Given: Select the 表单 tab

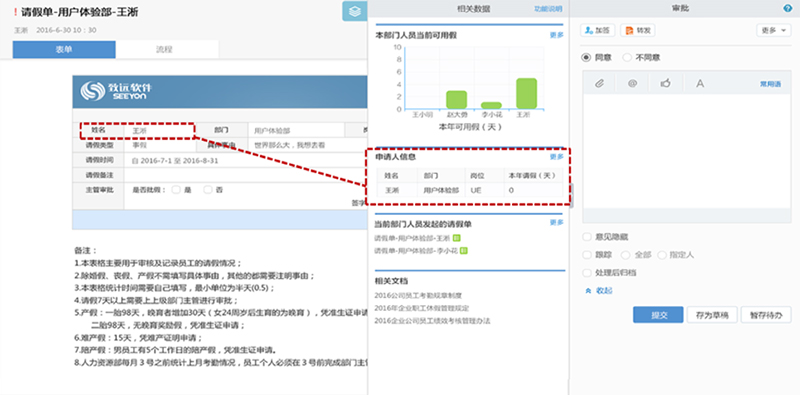Looking at the screenshot, I should [x=64, y=50].
